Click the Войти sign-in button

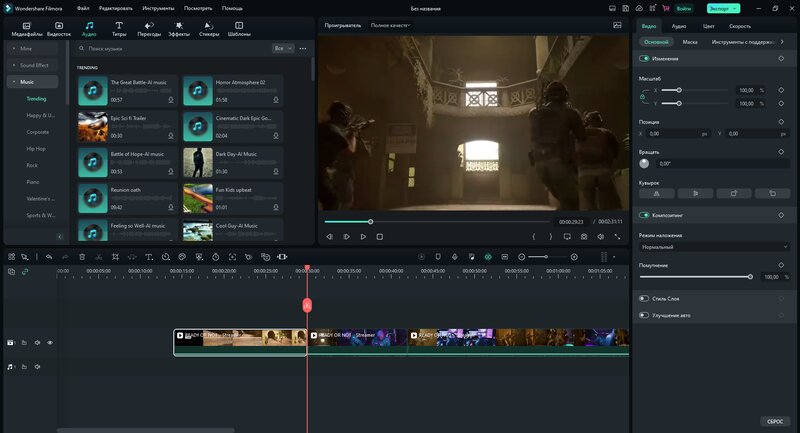pyautogui.click(x=684, y=8)
